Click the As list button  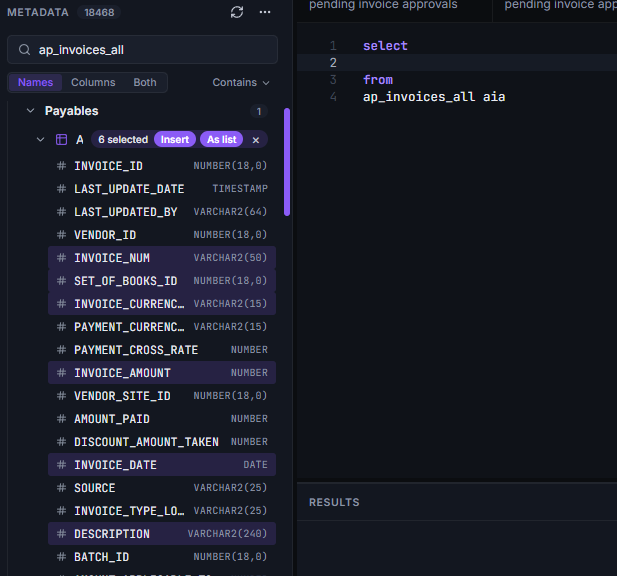(222, 140)
